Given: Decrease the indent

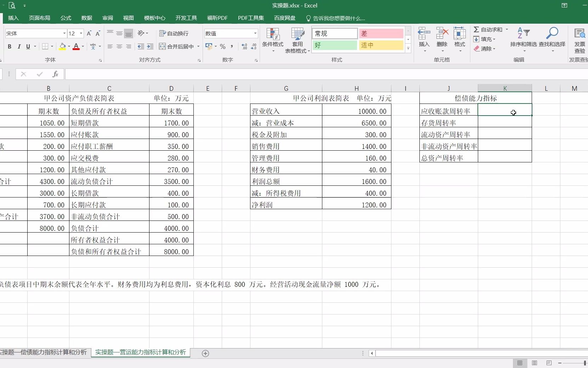Looking at the screenshot, I should [x=141, y=46].
